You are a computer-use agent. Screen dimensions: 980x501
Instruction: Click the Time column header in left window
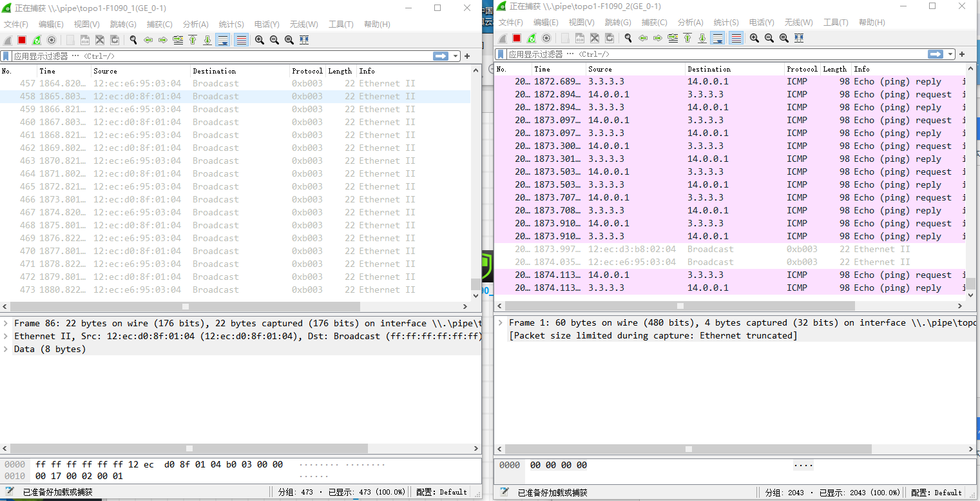click(x=64, y=71)
